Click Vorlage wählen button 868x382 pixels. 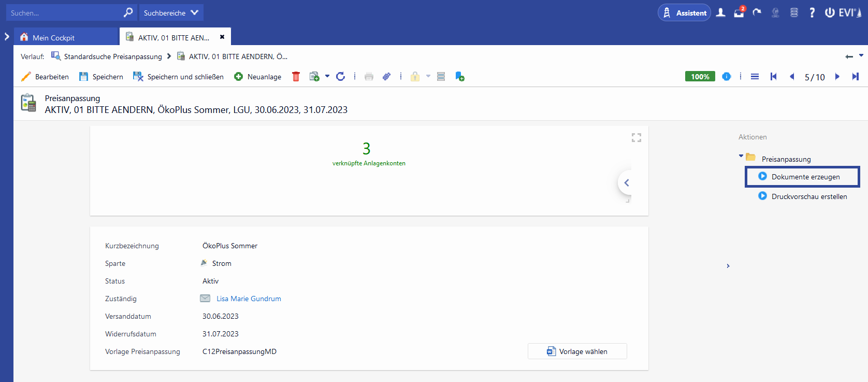tap(577, 351)
